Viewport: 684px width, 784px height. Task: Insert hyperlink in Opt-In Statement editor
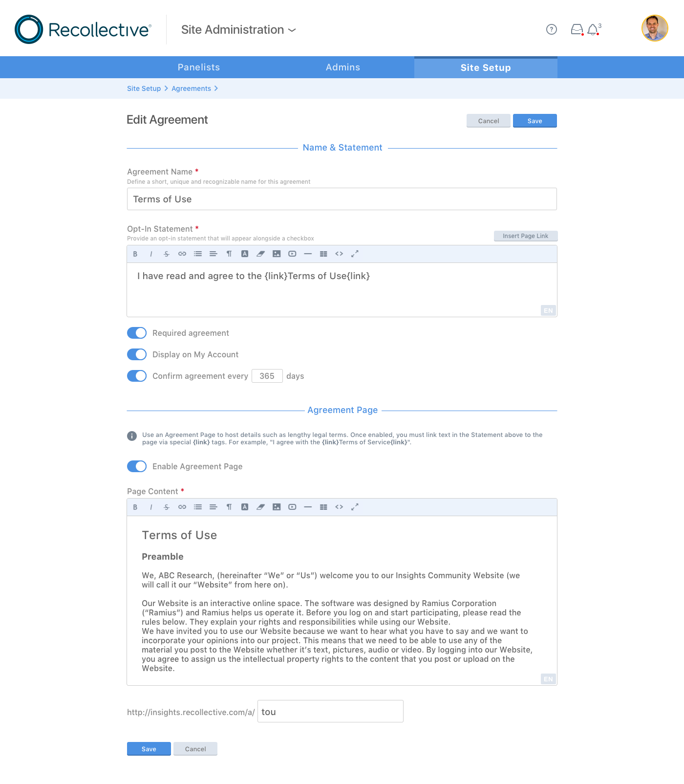coord(182,254)
